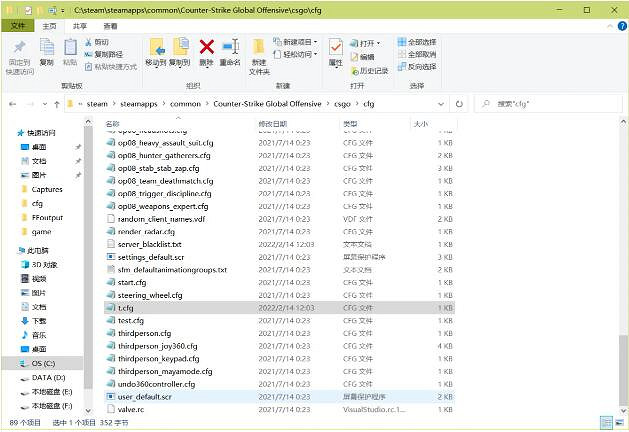Image resolution: width=629 pixels, height=432 pixels.
Task: Select file thirdperson_joy360.cfg
Action: tap(280, 346)
